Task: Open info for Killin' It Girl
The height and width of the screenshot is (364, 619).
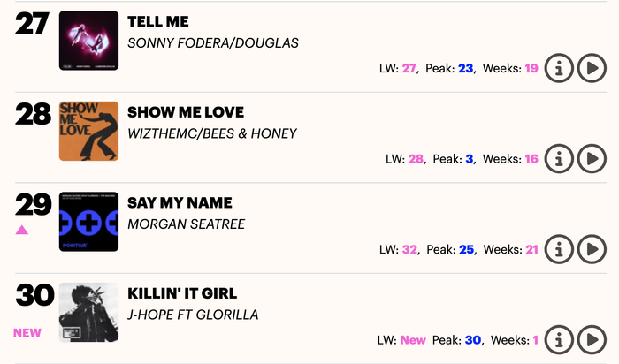Action: [x=559, y=340]
